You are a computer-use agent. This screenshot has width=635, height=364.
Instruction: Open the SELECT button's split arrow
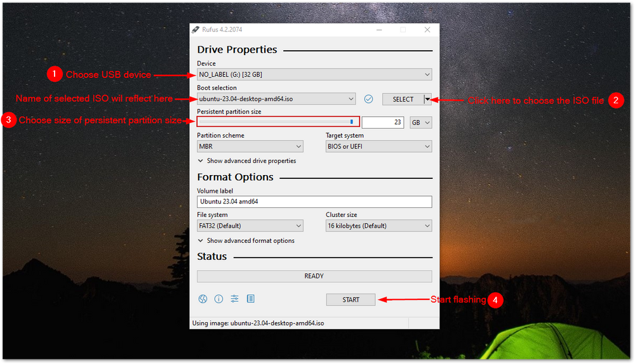click(427, 99)
